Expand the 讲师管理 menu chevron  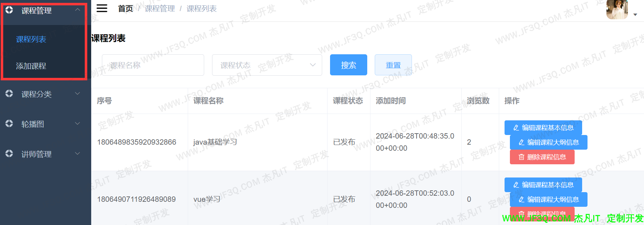point(78,154)
